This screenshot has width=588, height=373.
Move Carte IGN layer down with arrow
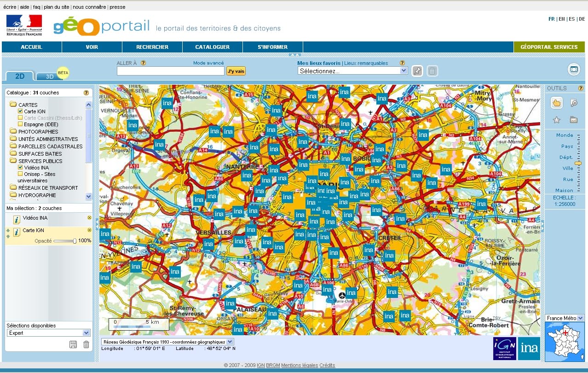point(8,236)
